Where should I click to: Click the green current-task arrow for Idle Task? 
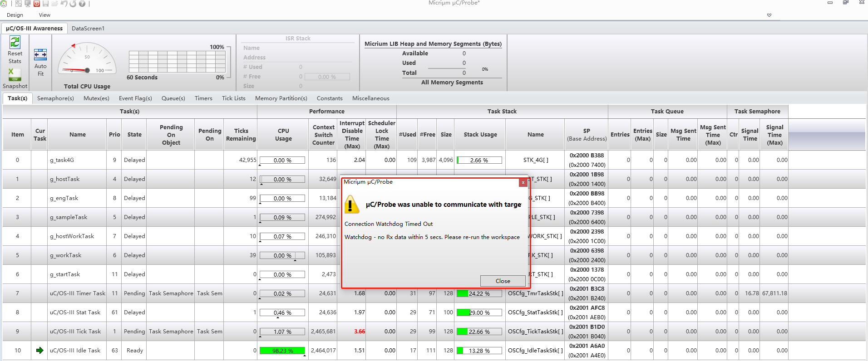click(40, 350)
